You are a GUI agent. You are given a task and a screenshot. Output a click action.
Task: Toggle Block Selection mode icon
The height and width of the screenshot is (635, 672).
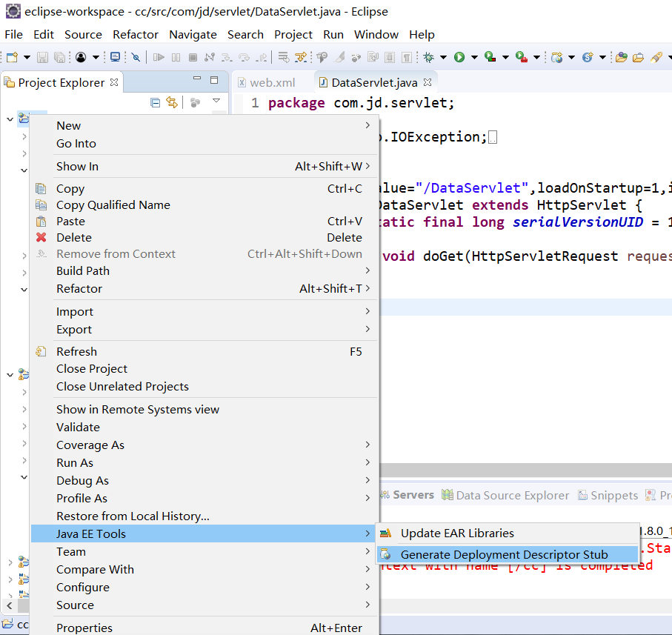pos(390,57)
